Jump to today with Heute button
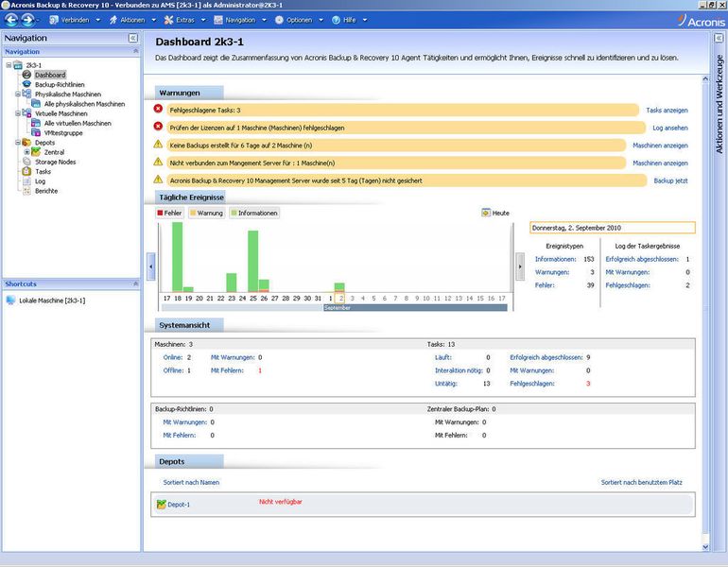The image size is (728, 567). pyautogui.click(x=495, y=213)
